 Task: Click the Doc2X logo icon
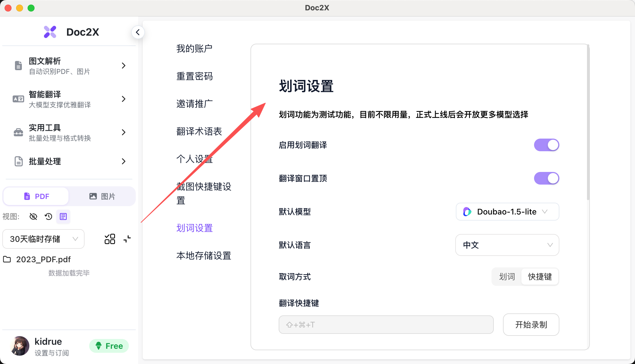tap(50, 32)
